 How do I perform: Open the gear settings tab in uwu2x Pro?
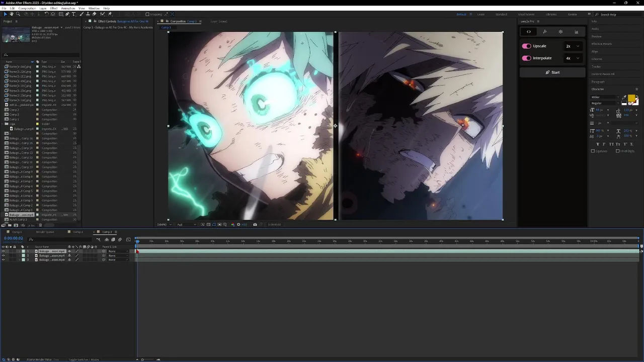pyautogui.click(x=560, y=32)
